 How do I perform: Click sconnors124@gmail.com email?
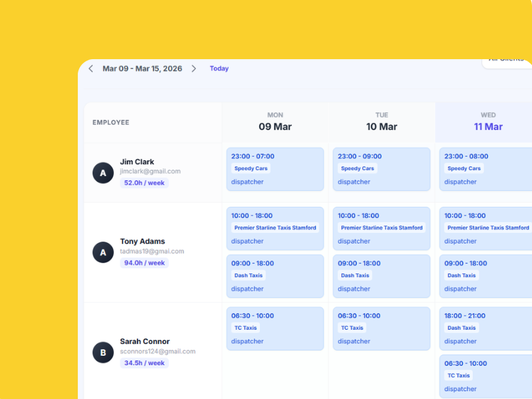[x=158, y=352]
